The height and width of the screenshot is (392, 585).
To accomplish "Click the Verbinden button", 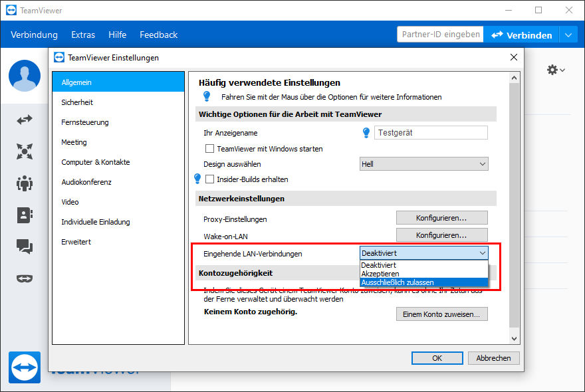I will [x=521, y=35].
